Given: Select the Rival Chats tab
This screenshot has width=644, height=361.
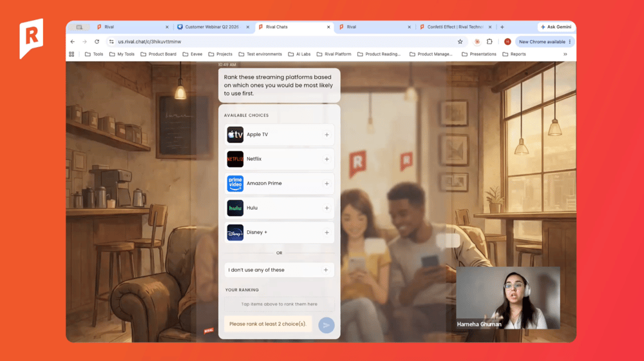Looking at the screenshot, I should click(x=294, y=27).
